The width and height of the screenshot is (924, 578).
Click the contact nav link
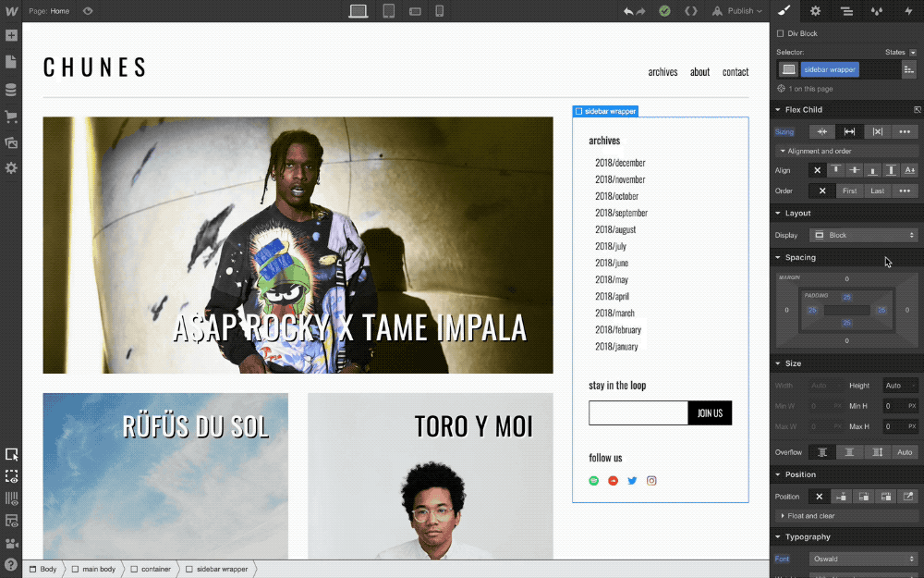tap(736, 72)
